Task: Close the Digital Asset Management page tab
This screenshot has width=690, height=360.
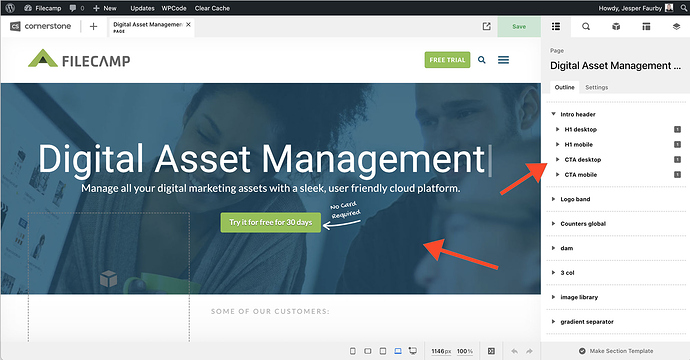Action: pos(188,25)
